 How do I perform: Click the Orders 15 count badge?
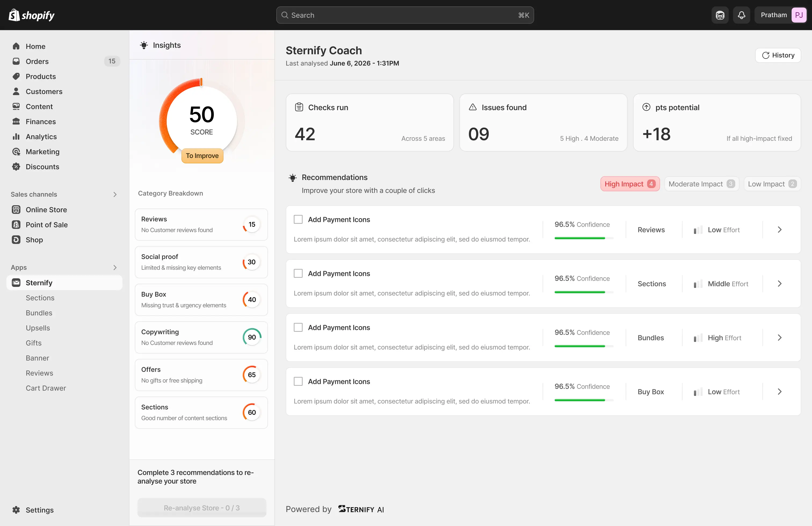pyautogui.click(x=112, y=61)
